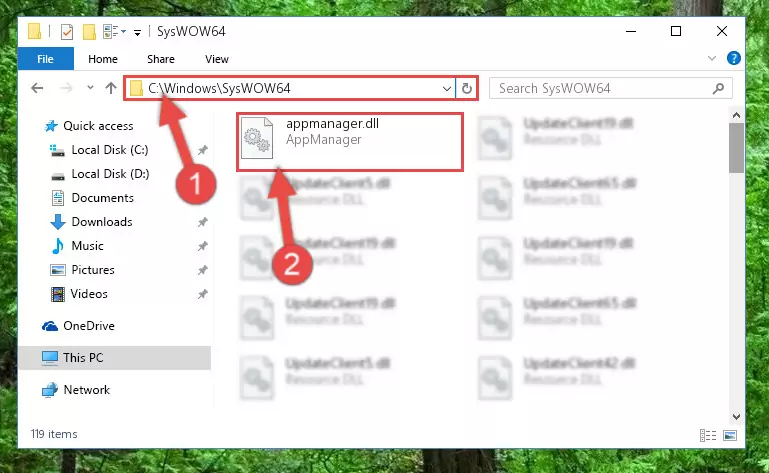
Task: Click the appmanager.dll file name
Action: point(333,124)
